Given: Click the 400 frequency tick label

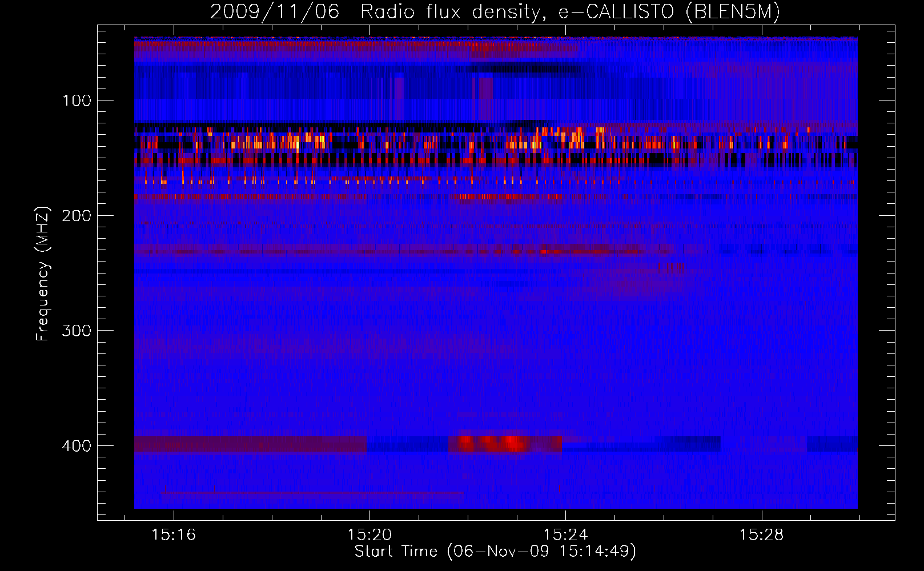Looking at the screenshot, I should (x=77, y=446).
